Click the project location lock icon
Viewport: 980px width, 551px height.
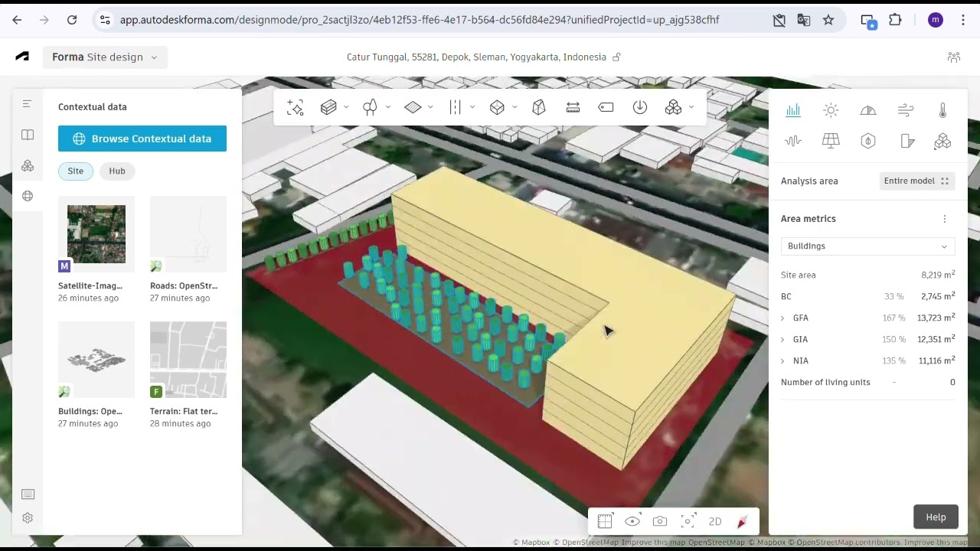coord(616,57)
